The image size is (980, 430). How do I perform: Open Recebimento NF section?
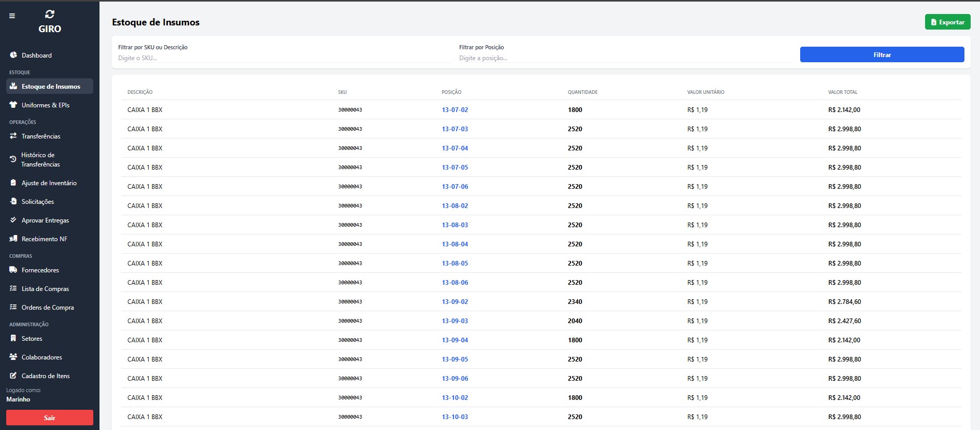[x=44, y=239]
